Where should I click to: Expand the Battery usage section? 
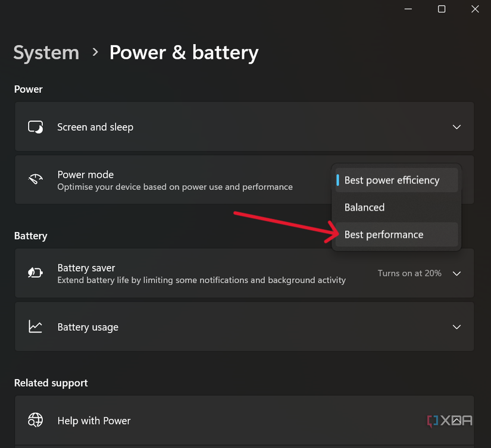[456, 327]
